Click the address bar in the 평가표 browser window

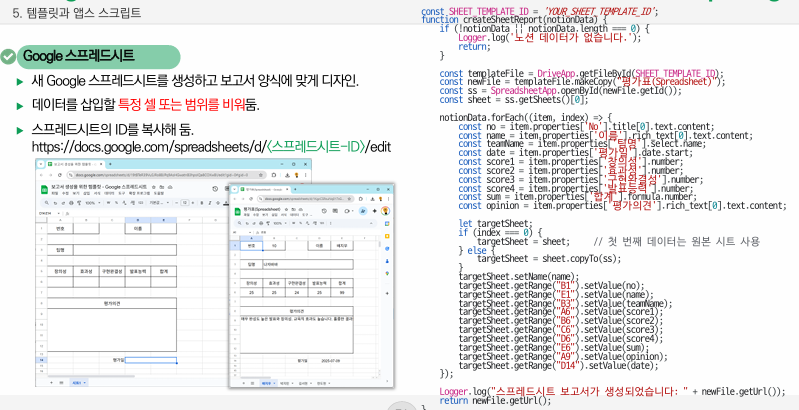(306, 199)
